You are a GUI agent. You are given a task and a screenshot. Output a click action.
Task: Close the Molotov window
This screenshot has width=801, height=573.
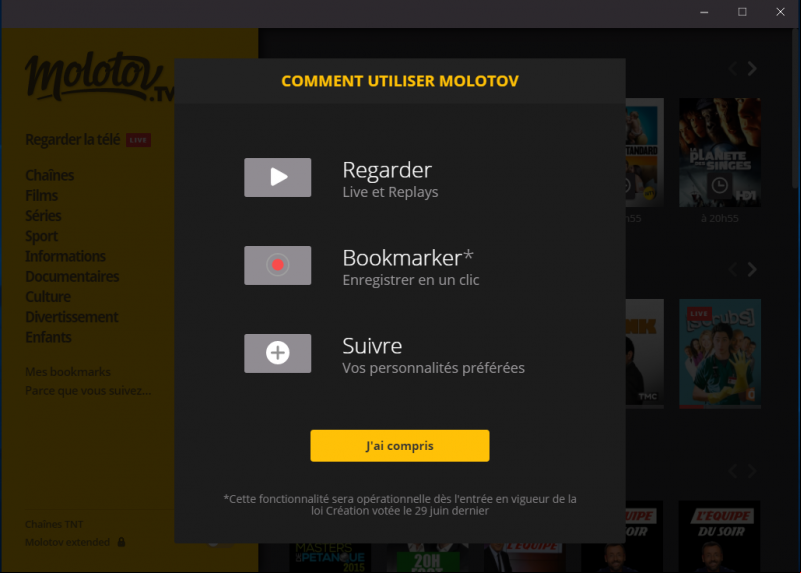click(781, 12)
